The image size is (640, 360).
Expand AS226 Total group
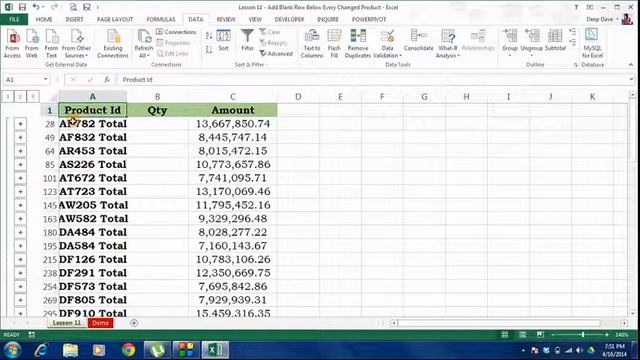click(20, 164)
